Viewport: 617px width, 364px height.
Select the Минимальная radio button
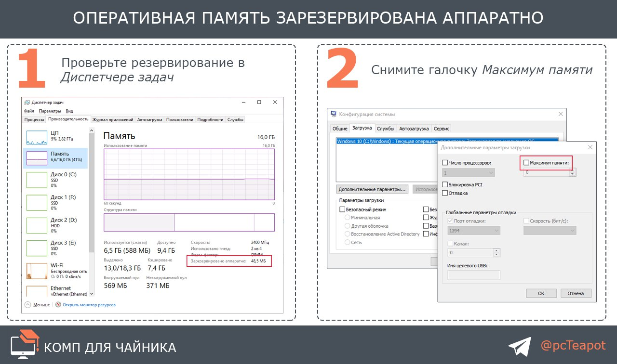pos(347,218)
